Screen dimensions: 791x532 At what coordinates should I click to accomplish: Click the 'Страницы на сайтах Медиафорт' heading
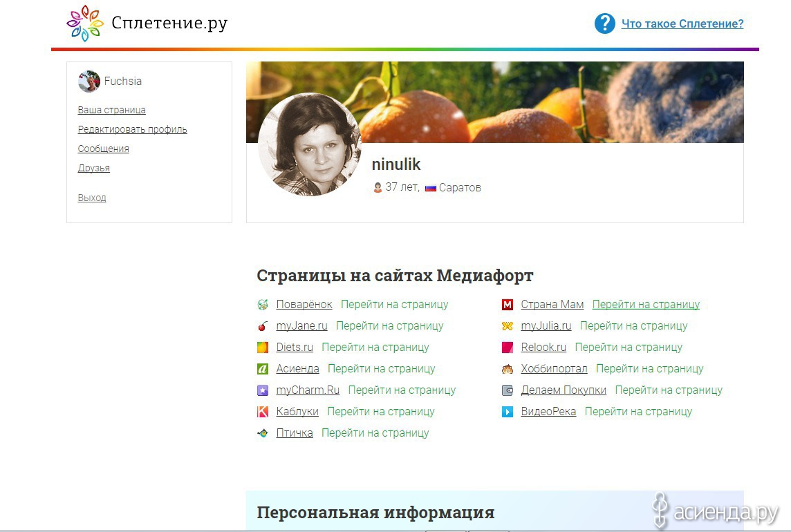click(395, 276)
